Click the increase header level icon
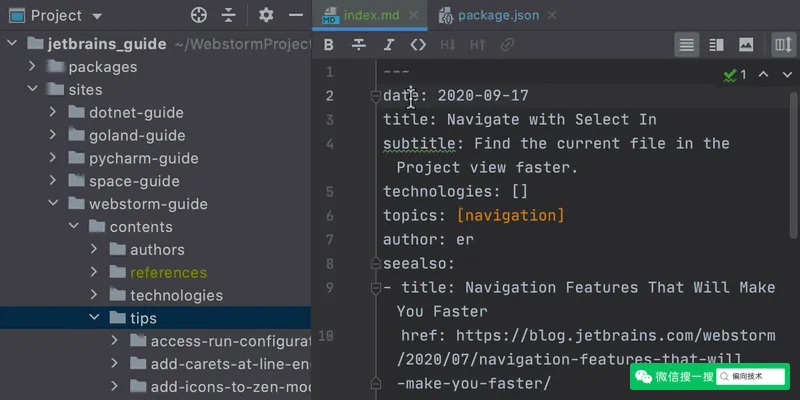Screen dimensions: 800x400 pyautogui.click(x=478, y=45)
